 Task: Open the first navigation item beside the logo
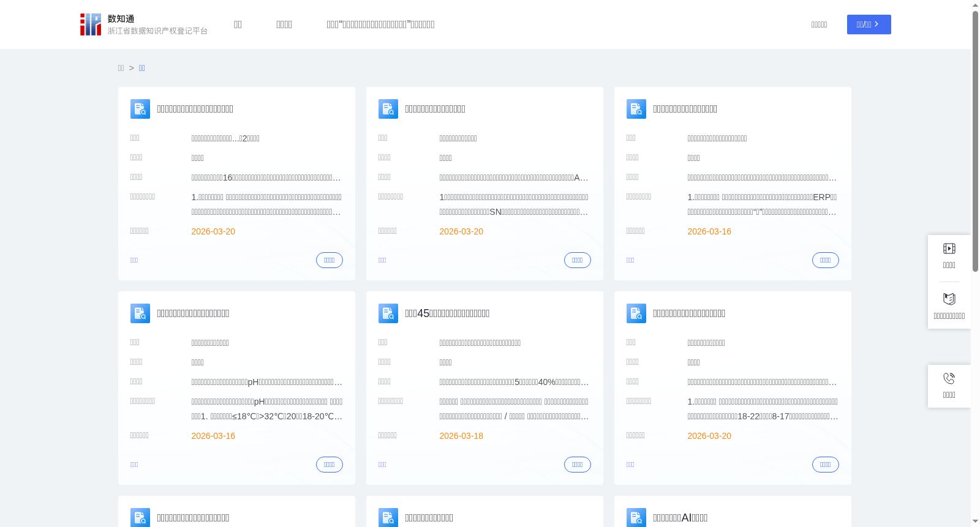[x=238, y=24]
